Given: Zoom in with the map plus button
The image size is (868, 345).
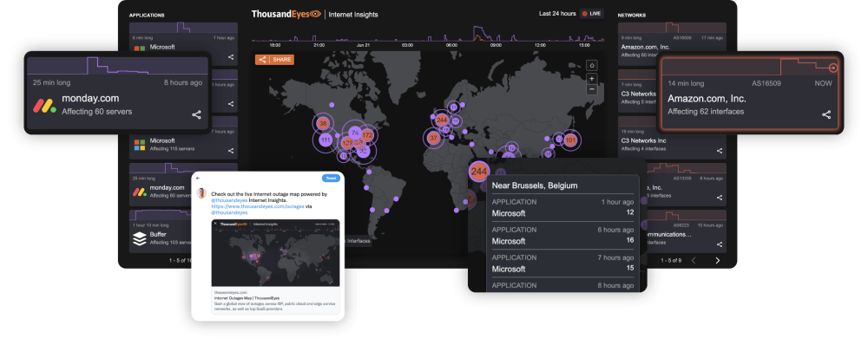Looking at the screenshot, I should (592, 79).
